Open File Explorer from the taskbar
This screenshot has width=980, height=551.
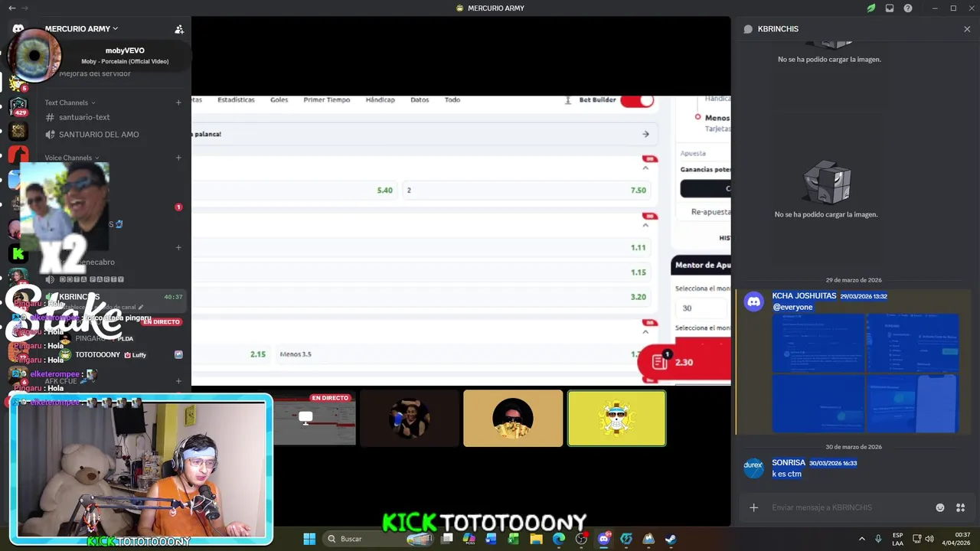[x=537, y=539]
